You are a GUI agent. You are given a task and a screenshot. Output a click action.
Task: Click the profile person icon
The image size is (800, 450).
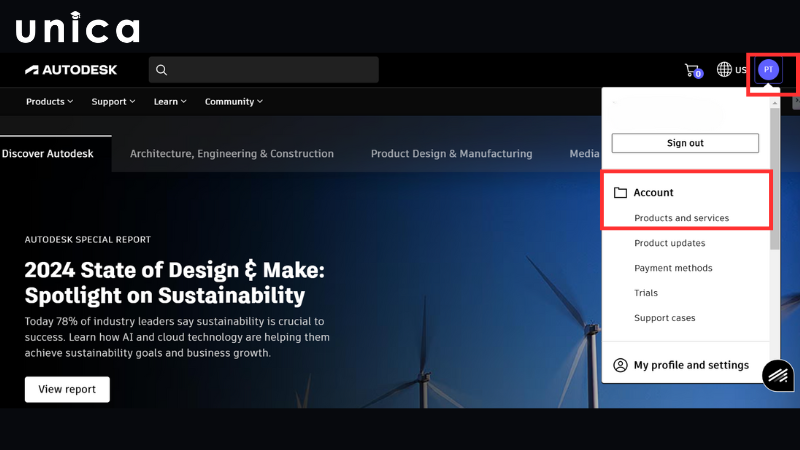[620, 365]
